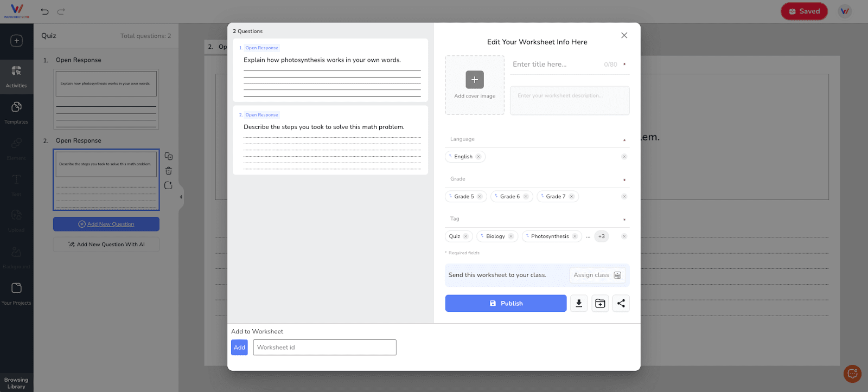Click the first Open Response label in dialog
Screen dimensions: 868x392
pos(261,48)
